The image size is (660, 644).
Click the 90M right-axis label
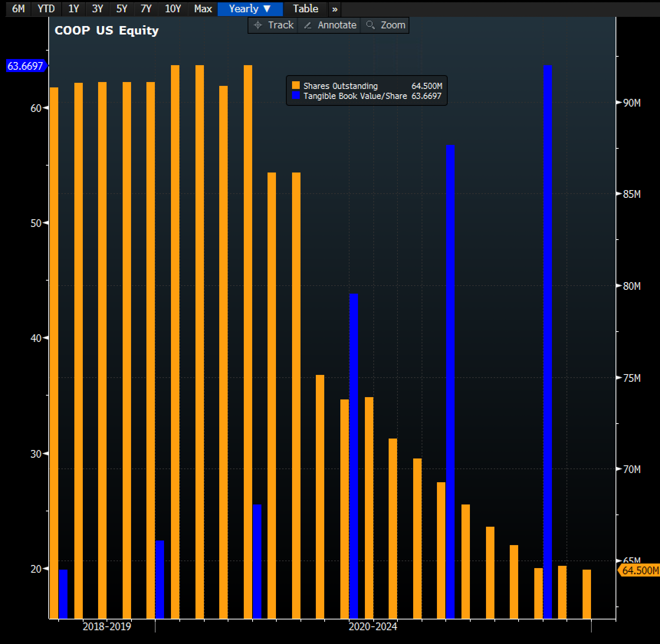point(632,103)
